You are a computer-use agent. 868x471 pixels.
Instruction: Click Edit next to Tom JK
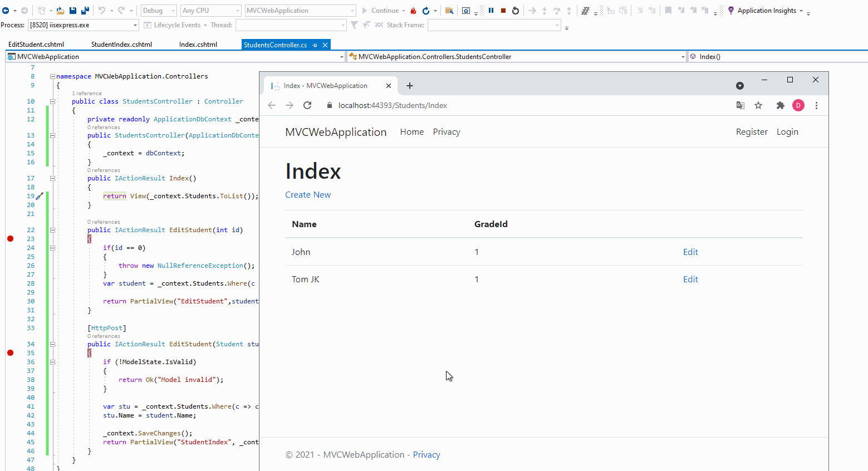tap(690, 279)
